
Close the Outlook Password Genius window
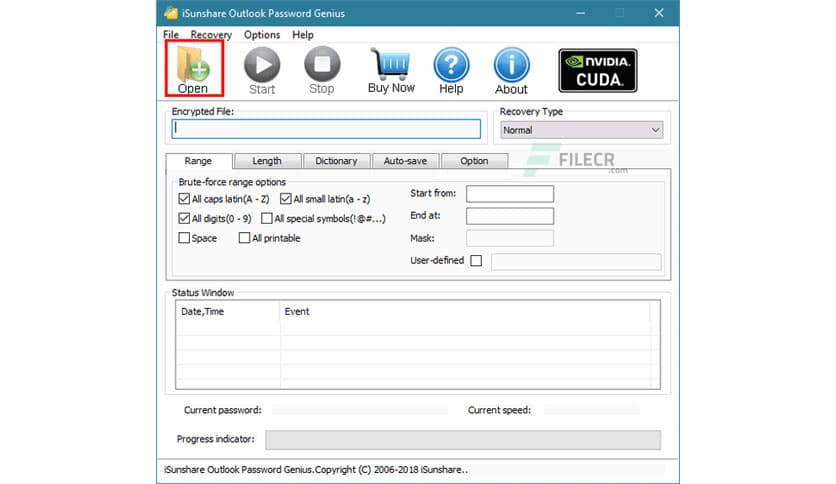pyautogui.click(x=659, y=13)
